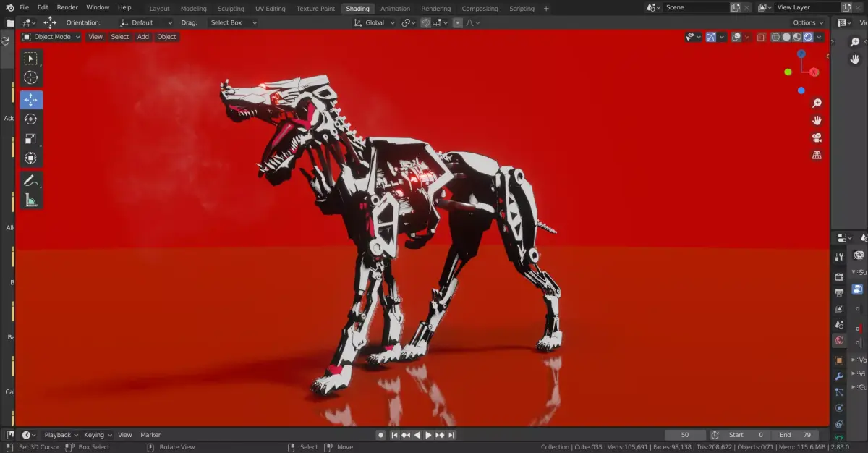
Task: Switch to wireframe shading
Action: [775, 37]
